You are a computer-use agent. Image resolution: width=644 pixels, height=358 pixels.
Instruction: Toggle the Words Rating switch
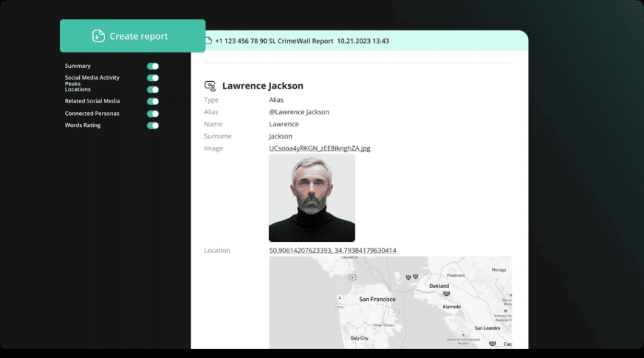(x=153, y=125)
